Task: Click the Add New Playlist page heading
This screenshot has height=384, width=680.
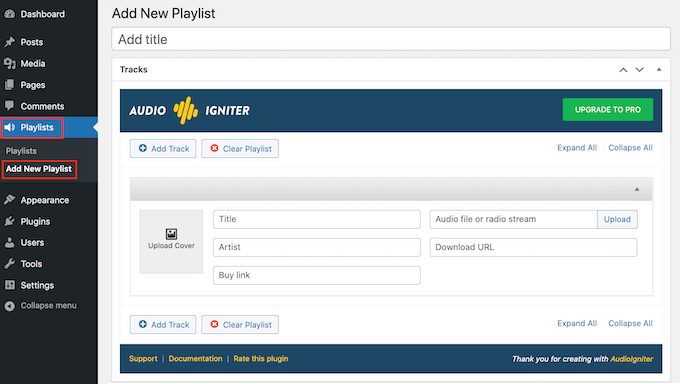Action: coord(163,13)
